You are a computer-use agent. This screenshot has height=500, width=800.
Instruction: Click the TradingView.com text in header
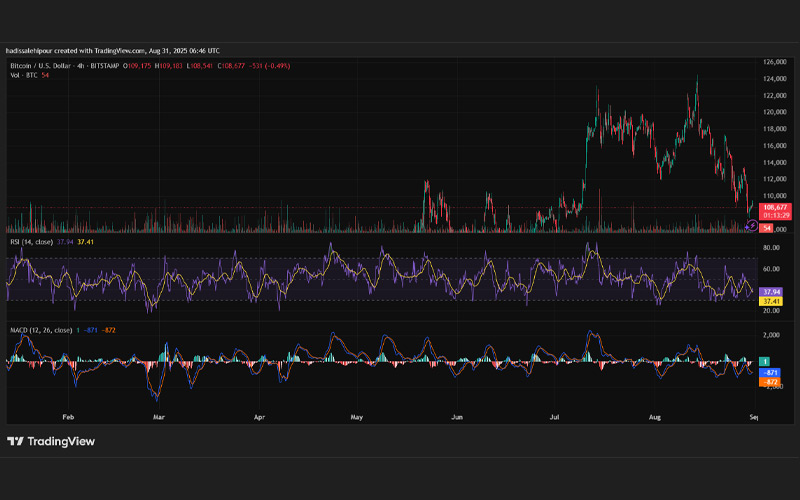coord(119,51)
